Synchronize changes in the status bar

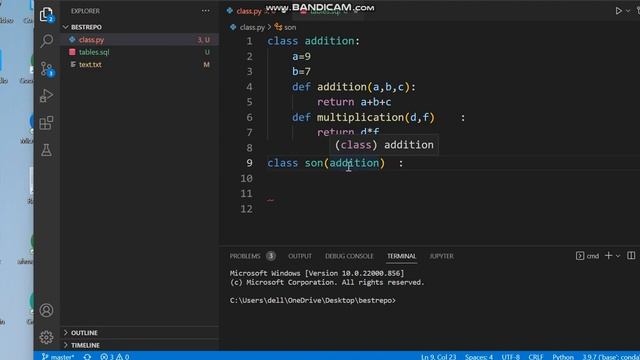pos(87,356)
